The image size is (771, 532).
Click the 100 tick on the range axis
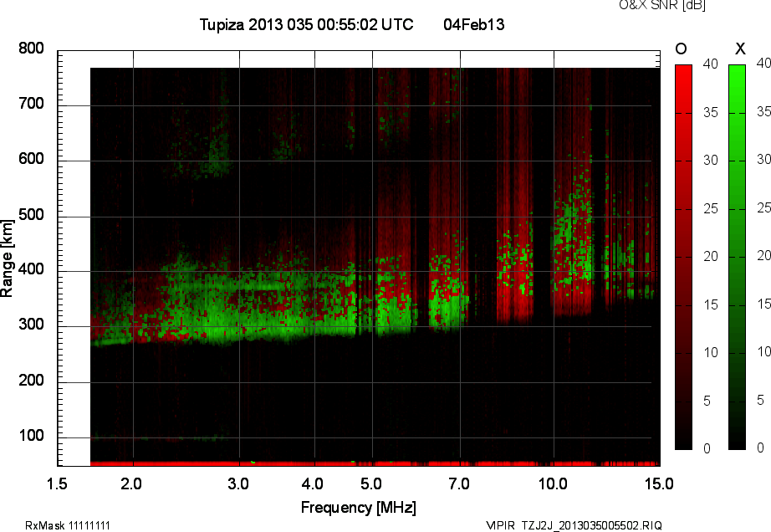point(32,437)
